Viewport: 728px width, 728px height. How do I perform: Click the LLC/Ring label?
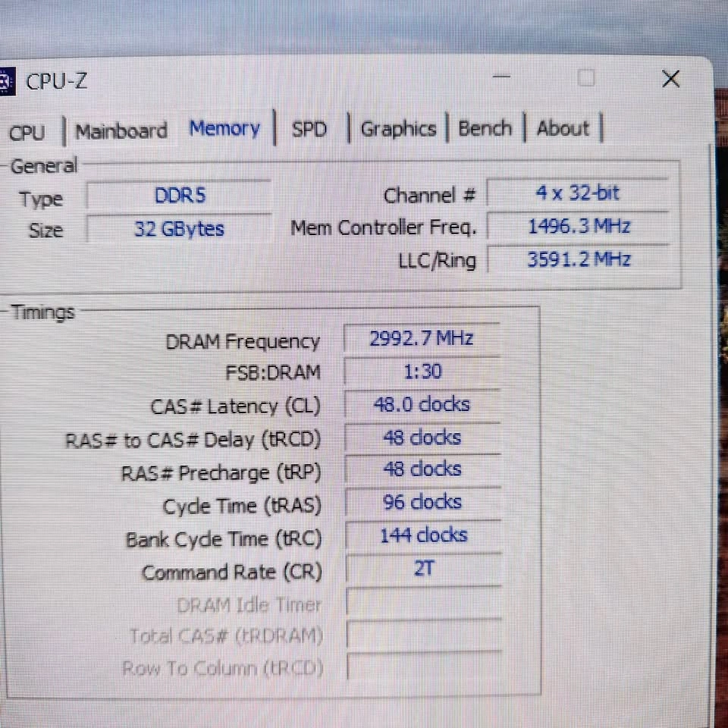pos(437,261)
